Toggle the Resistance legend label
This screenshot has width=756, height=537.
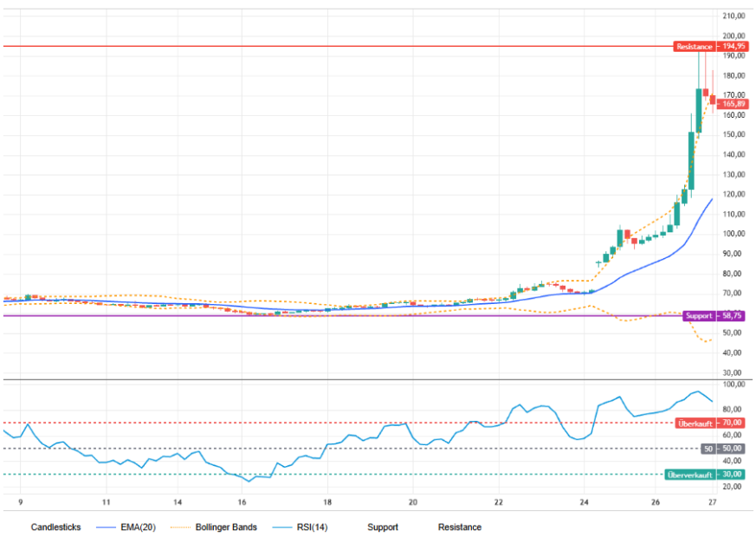(x=460, y=527)
